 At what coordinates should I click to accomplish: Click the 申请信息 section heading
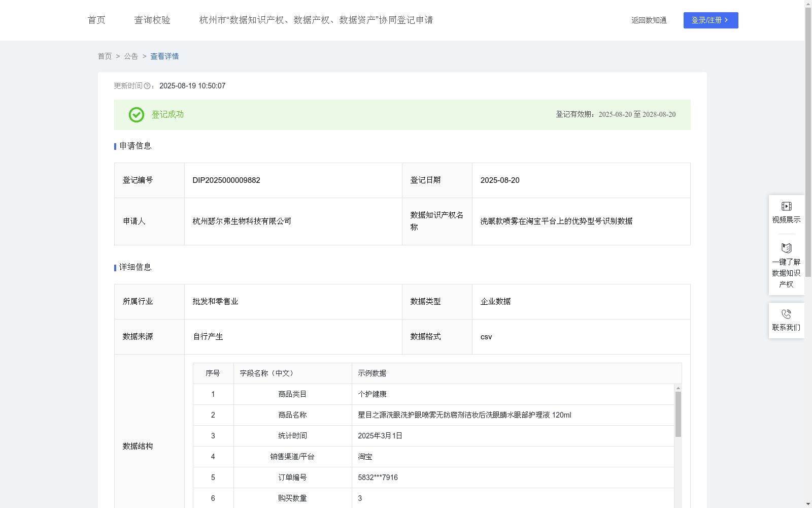click(136, 146)
